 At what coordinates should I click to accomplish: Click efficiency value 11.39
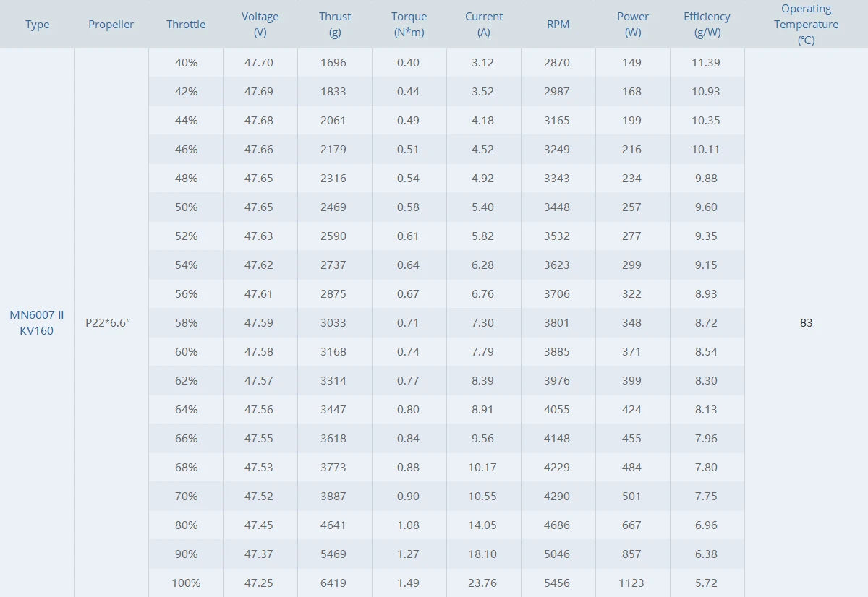705,63
